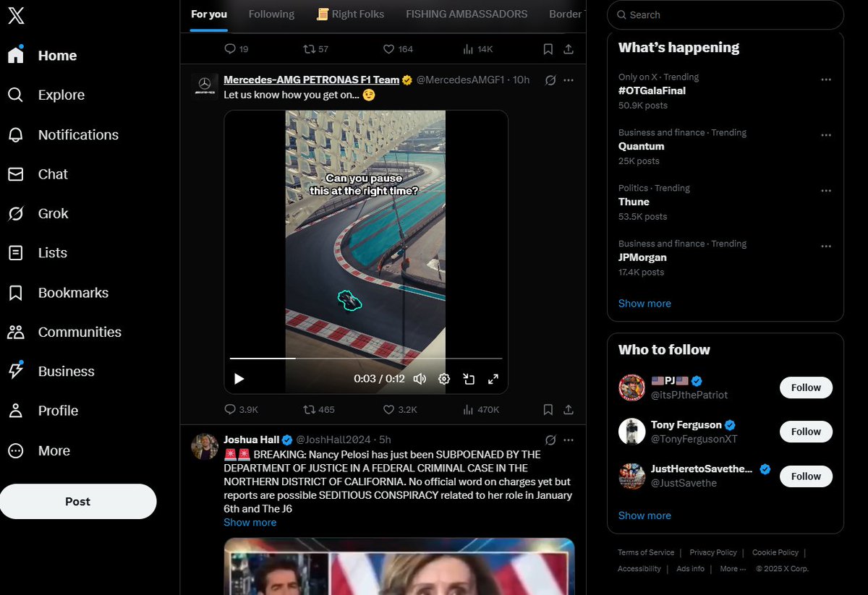The width and height of the screenshot is (868, 595).
Task: Open Notifications from the left sidebar
Action: (x=78, y=134)
